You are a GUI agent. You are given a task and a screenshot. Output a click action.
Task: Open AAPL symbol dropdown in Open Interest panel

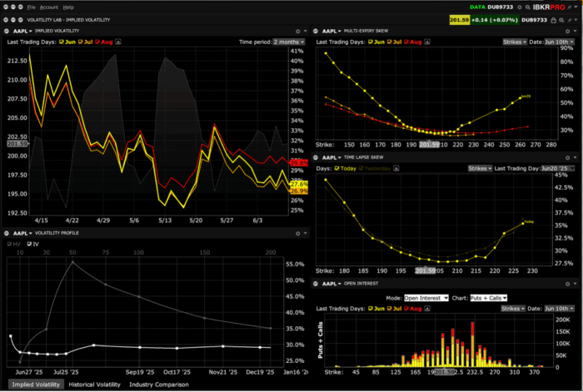331,284
